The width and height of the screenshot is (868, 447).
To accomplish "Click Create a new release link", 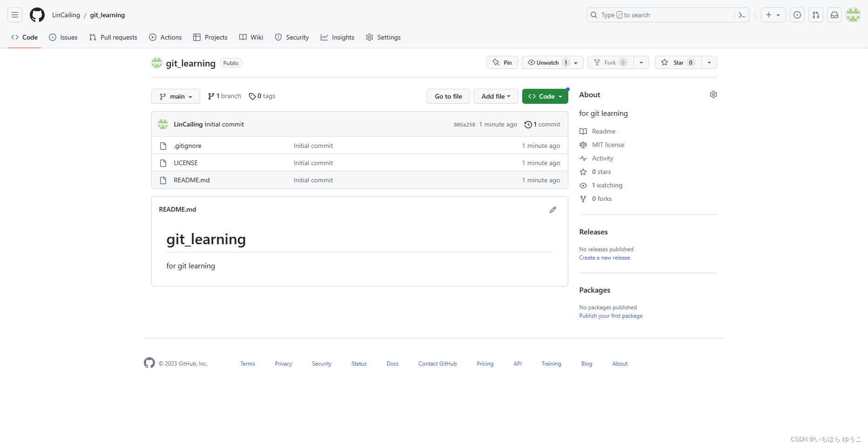I will pos(605,258).
